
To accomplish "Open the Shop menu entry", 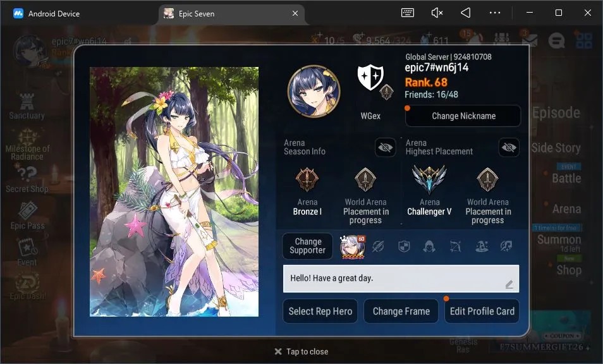I will point(569,270).
